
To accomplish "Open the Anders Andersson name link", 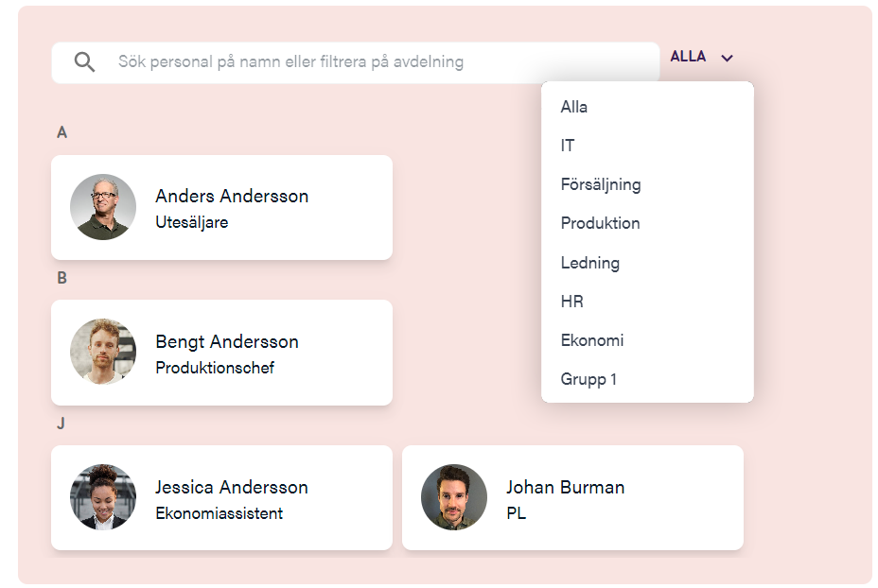I will pyautogui.click(x=232, y=196).
